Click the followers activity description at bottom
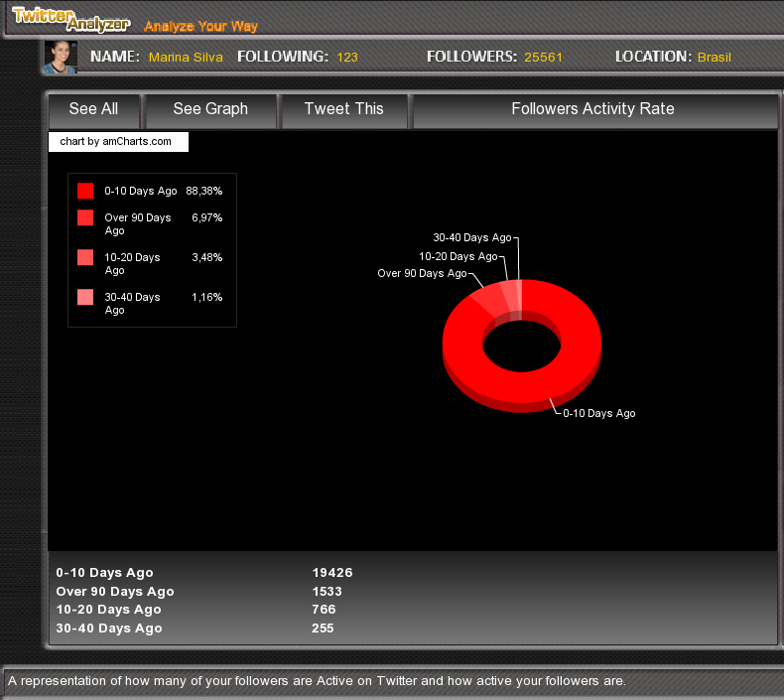Screen dimensions: 784x700 pyautogui.click(x=317, y=681)
